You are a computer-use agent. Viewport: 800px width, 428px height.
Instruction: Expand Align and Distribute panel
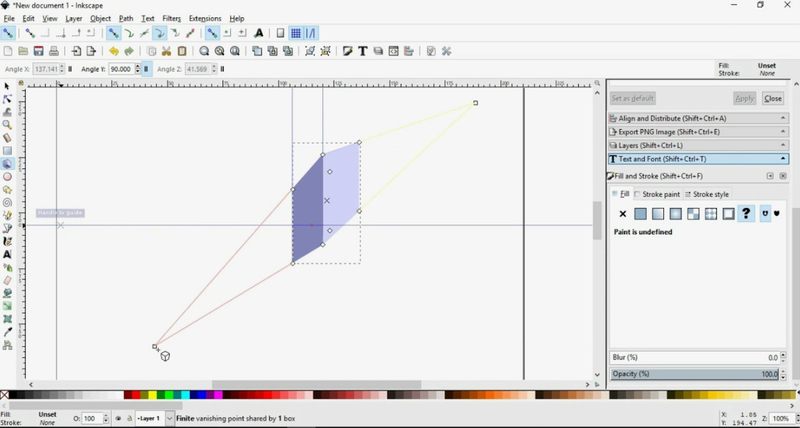(698, 118)
